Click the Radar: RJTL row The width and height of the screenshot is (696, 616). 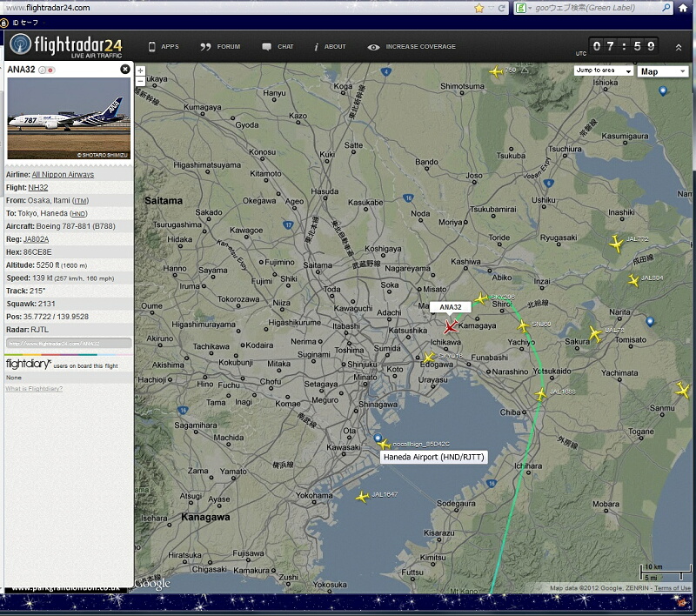tap(69, 329)
